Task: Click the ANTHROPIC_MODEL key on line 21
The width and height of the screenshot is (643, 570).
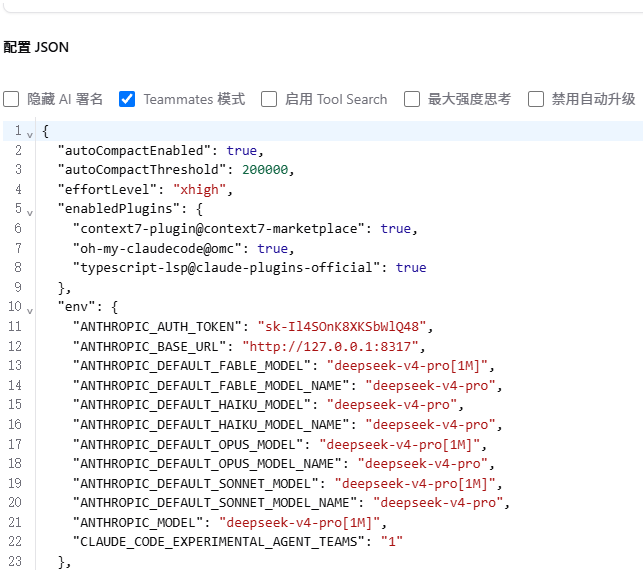Action: [138, 523]
